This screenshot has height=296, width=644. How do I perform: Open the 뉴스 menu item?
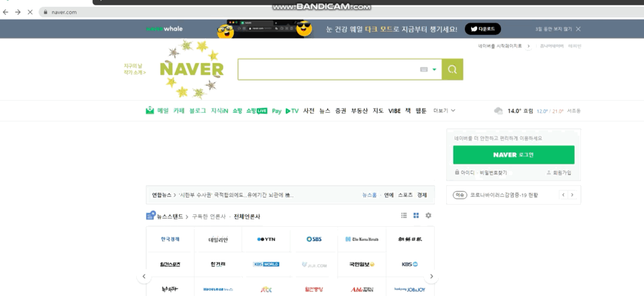(x=325, y=111)
